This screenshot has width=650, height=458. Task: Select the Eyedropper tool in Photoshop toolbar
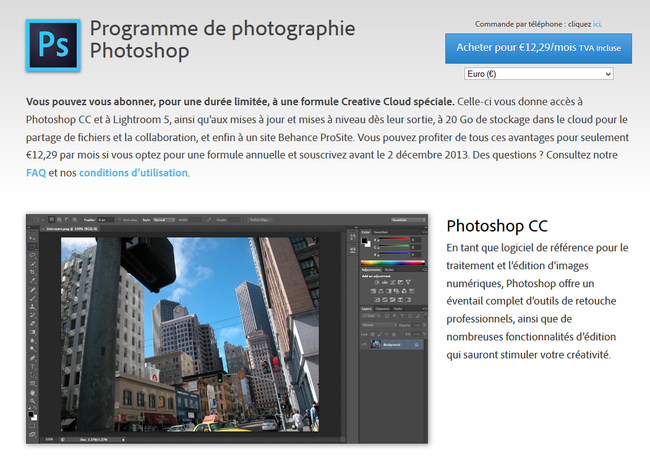pos(32,281)
